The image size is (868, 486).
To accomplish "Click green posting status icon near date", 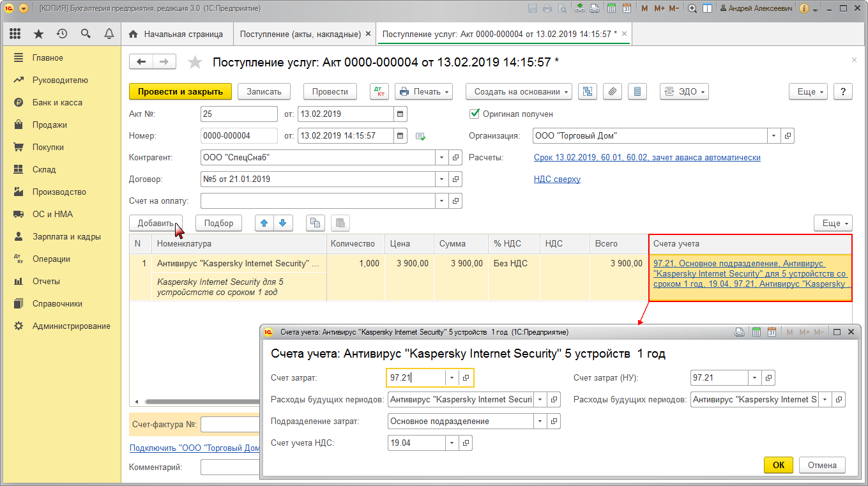I will pos(420,137).
